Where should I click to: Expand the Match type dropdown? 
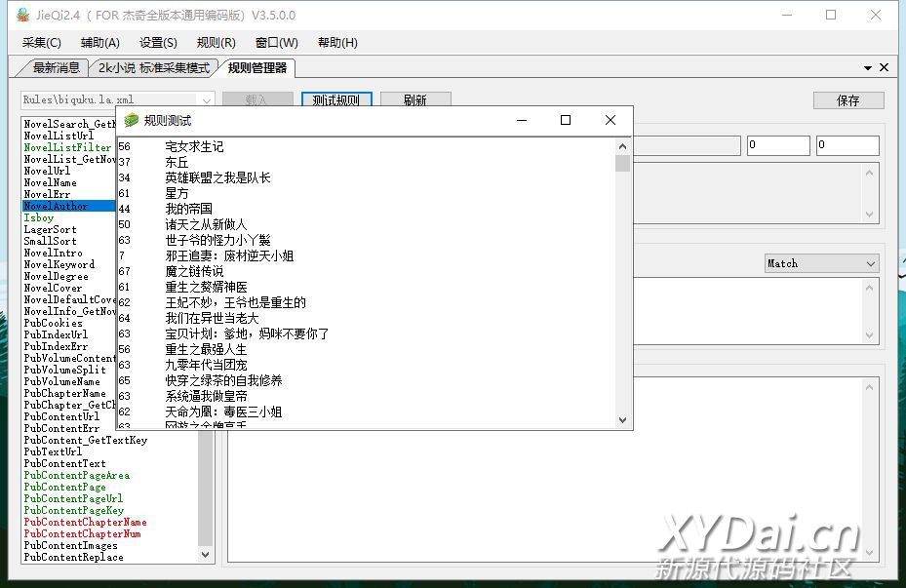point(870,263)
